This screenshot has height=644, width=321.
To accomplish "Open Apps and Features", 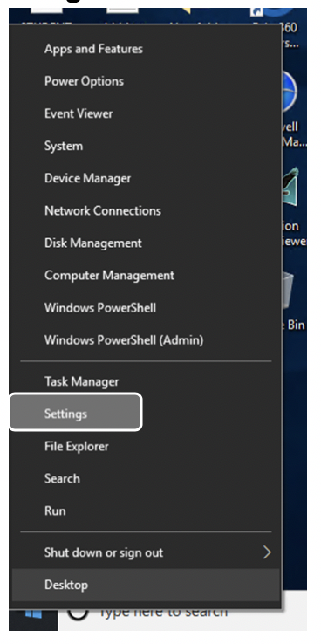I will point(146,49).
